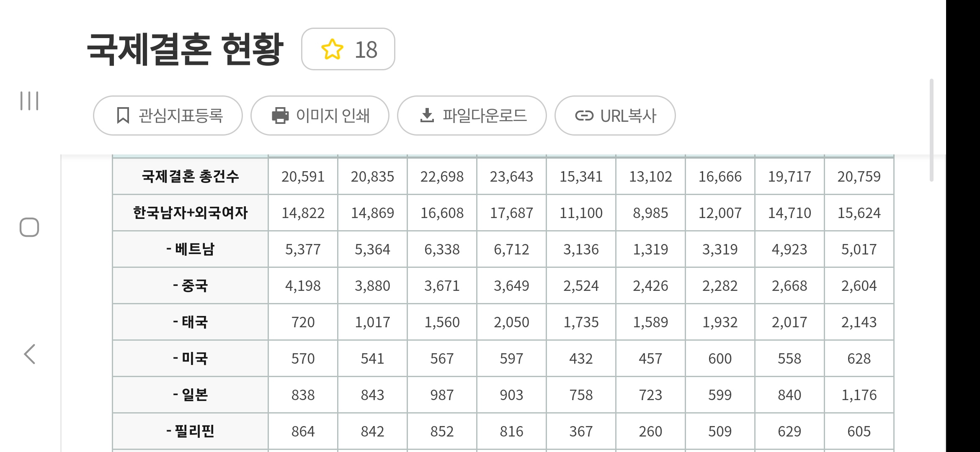Click the yellow star favorite icon
The width and height of the screenshot is (980, 452).
pos(332,49)
